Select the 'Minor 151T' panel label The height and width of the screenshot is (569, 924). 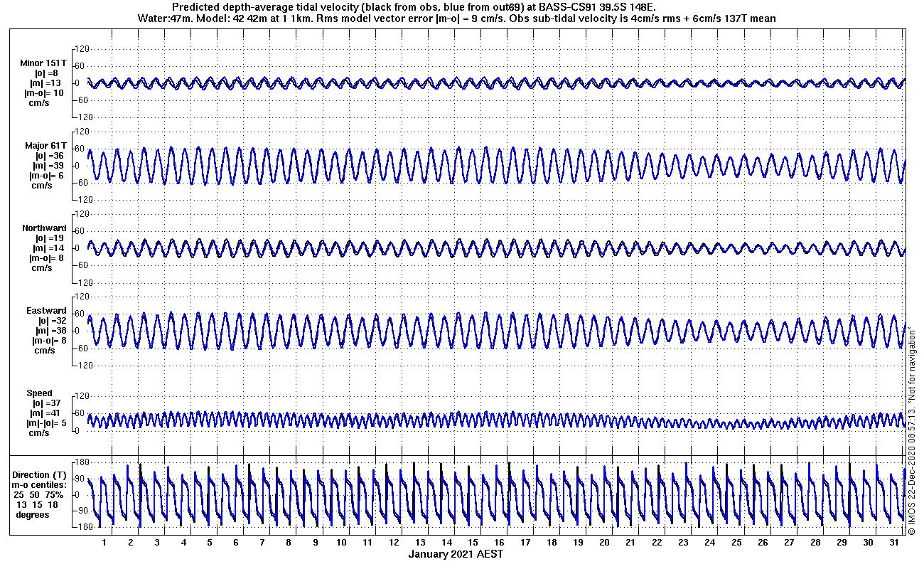pyautogui.click(x=43, y=63)
